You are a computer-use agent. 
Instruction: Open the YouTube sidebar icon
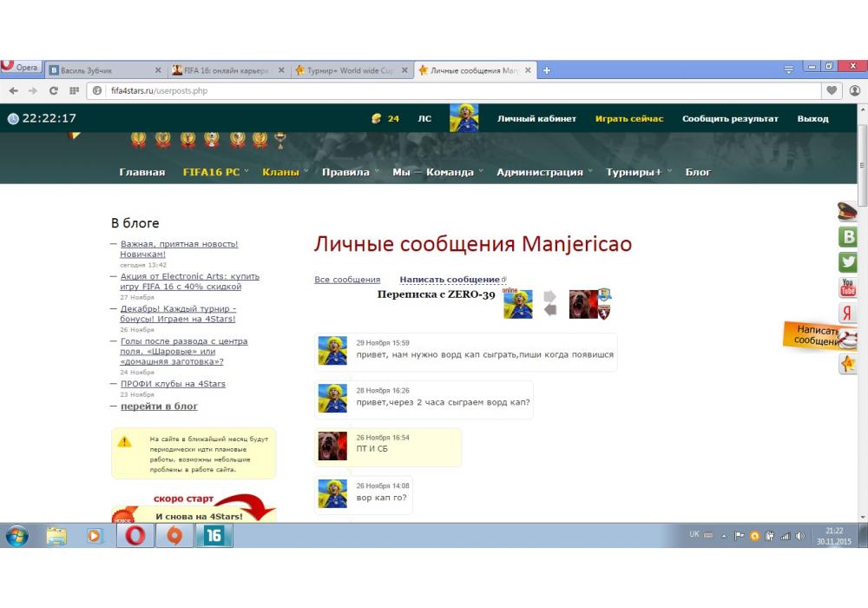pyautogui.click(x=847, y=287)
